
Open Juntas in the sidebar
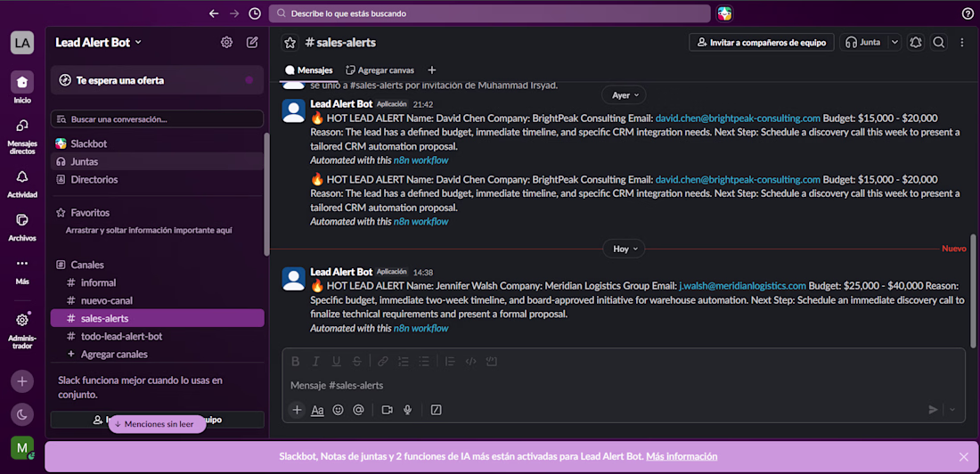(157, 161)
